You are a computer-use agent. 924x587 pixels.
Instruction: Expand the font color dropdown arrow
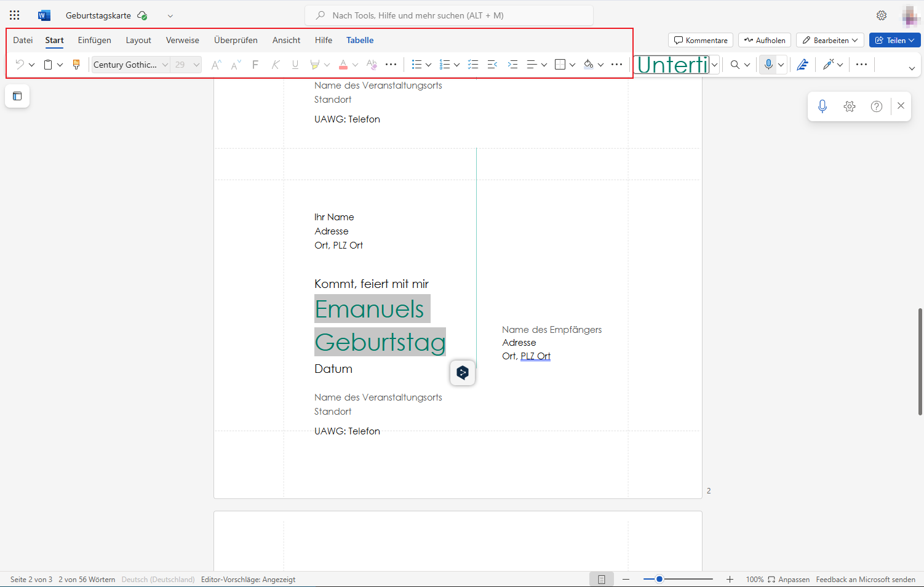pyautogui.click(x=355, y=65)
